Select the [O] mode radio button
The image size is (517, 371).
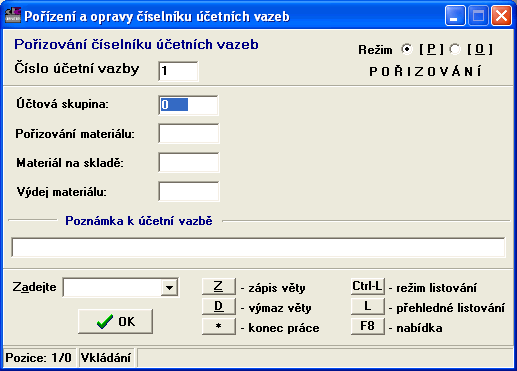pyautogui.click(x=455, y=49)
